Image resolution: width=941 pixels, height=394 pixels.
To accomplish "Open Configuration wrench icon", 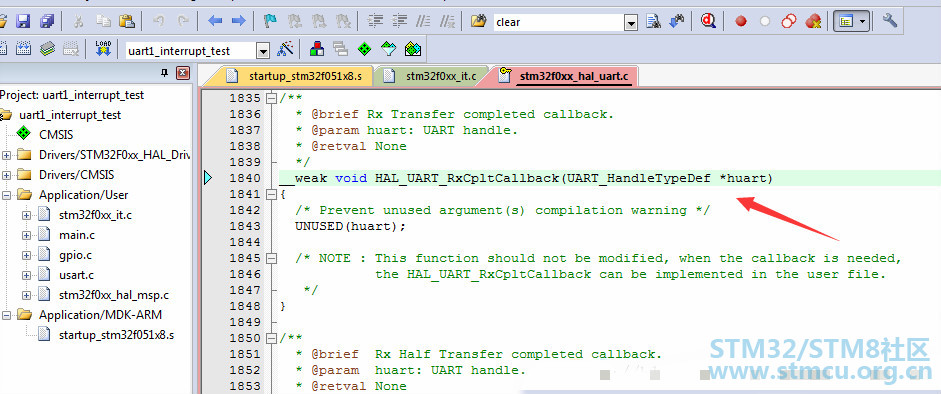I will (889, 22).
